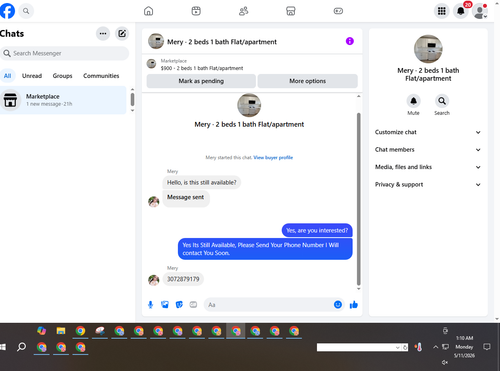Open the Video tab icon

(x=196, y=11)
